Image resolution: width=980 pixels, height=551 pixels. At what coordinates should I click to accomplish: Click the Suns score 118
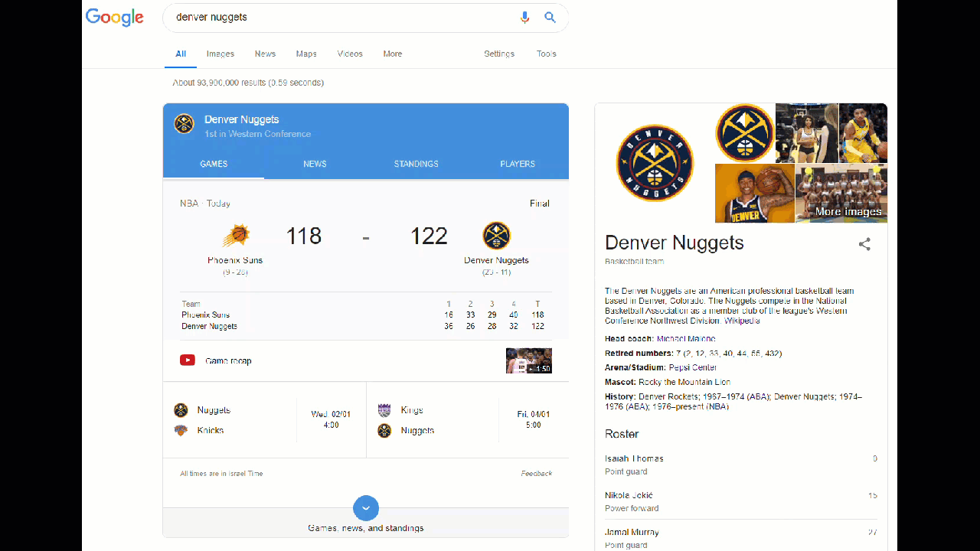pyautogui.click(x=304, y=236)
